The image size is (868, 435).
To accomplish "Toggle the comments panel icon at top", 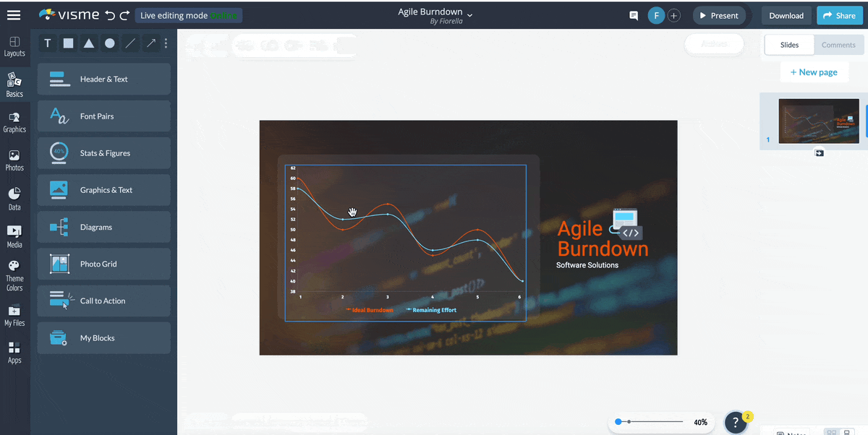I will click(x=633, y=14).
